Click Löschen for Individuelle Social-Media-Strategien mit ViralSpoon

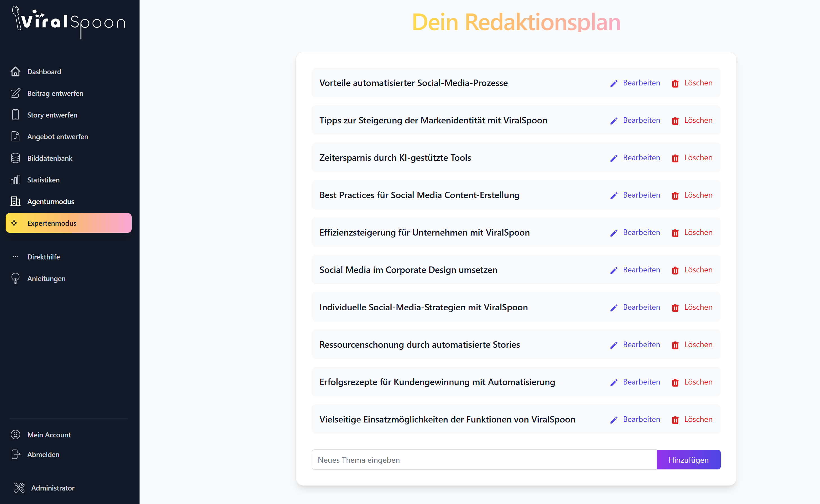click(692, 307)
